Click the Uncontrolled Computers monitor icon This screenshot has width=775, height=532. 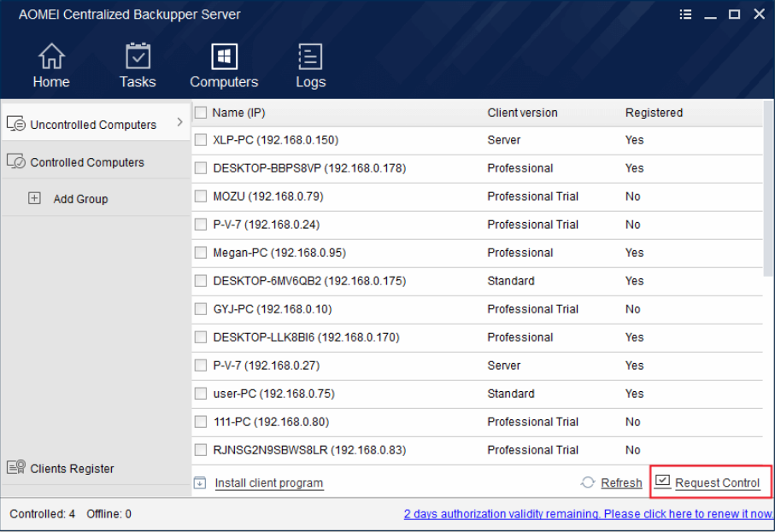click(16, 124)
